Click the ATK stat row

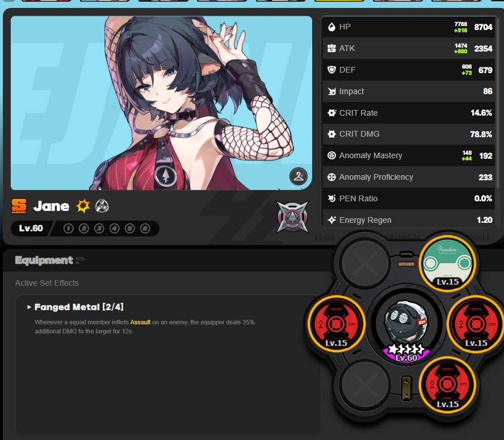click(x=409, y=49)
